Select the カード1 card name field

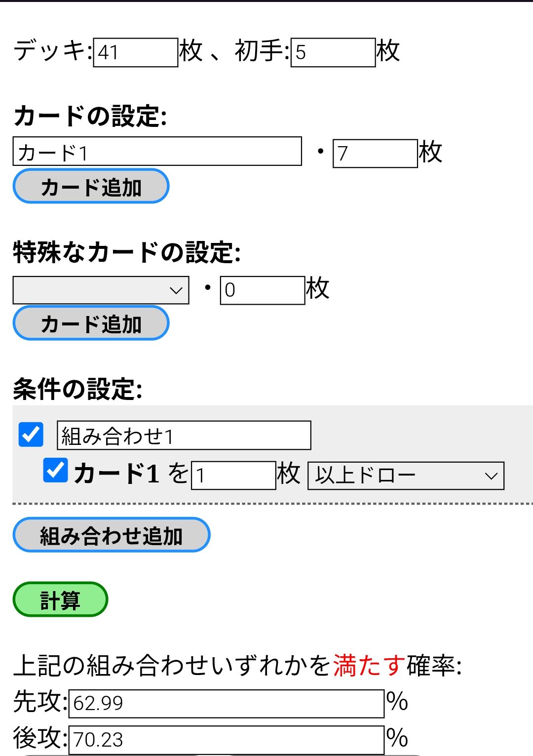pyautogui.click(x=157, y=151)
